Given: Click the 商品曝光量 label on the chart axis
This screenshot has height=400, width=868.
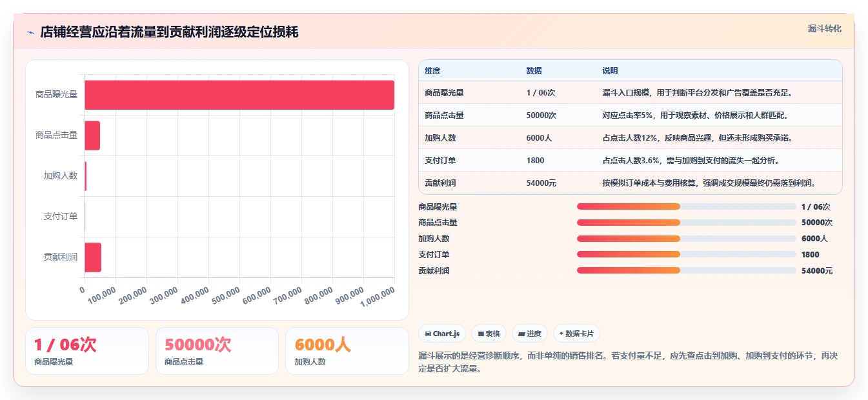Looking at the screenshot, I should tap(56, 95).
